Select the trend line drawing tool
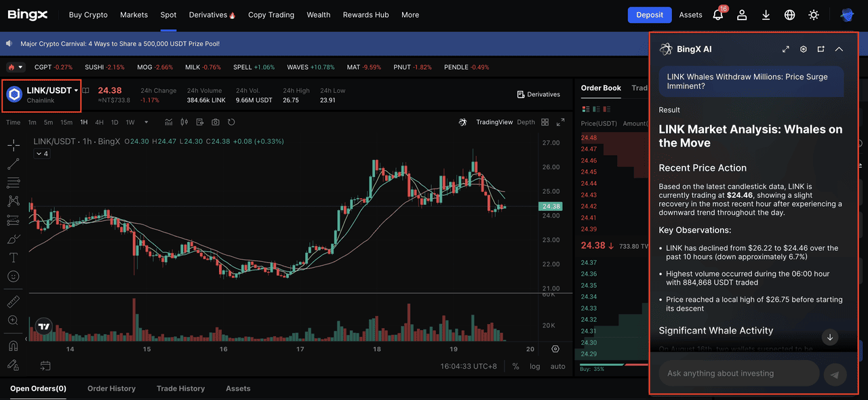Screen dimensions: 868x400 click(13, 163)
